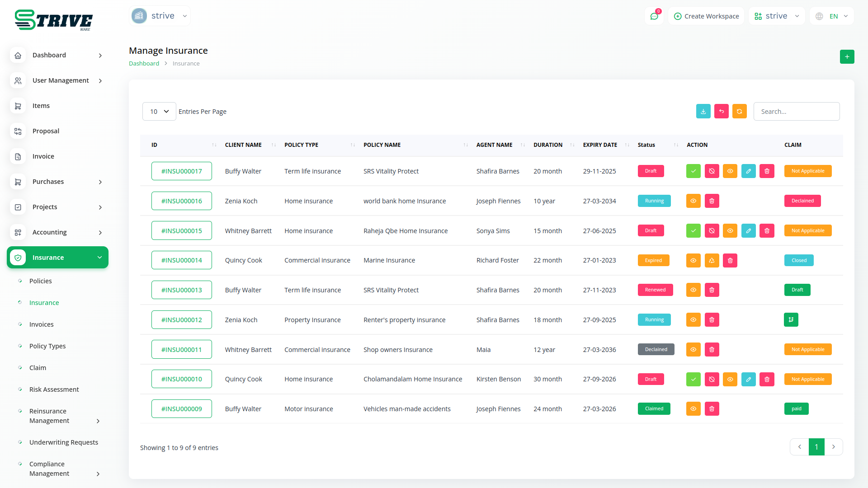The height and width of the screenshot is (488, 868).
Task: Approve insurance #INSU000017 with green check icon
Action: coord(693,171)
